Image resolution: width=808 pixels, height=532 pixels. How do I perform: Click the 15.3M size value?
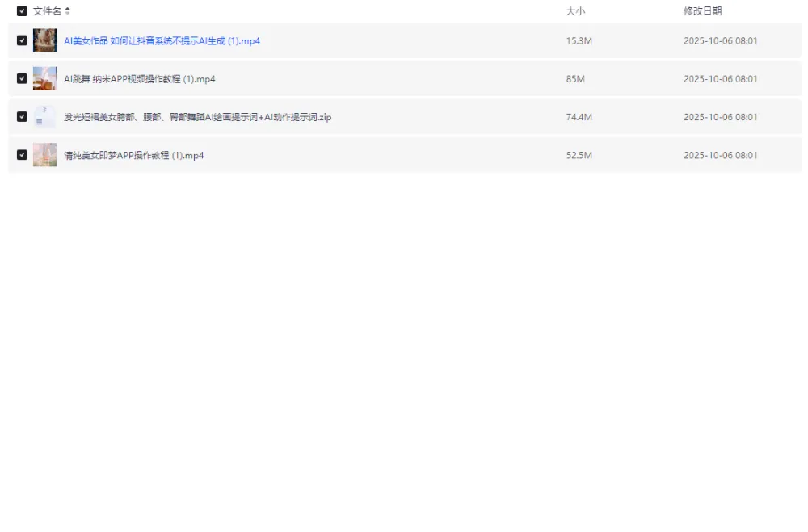point(579,41)
